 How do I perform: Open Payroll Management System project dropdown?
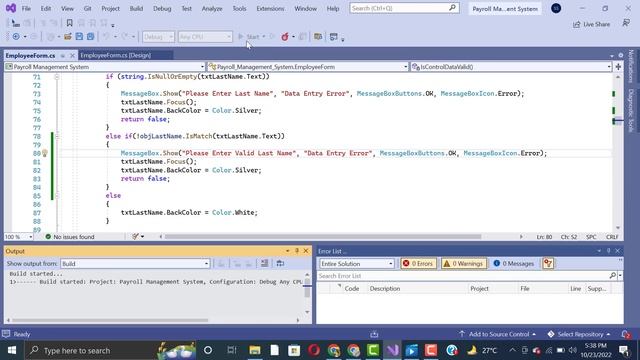click(x=105, y=67)
